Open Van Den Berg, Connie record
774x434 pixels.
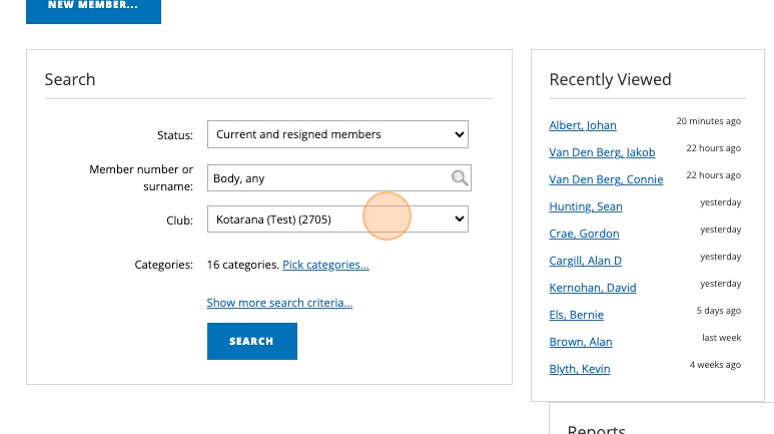pos(606,180)
